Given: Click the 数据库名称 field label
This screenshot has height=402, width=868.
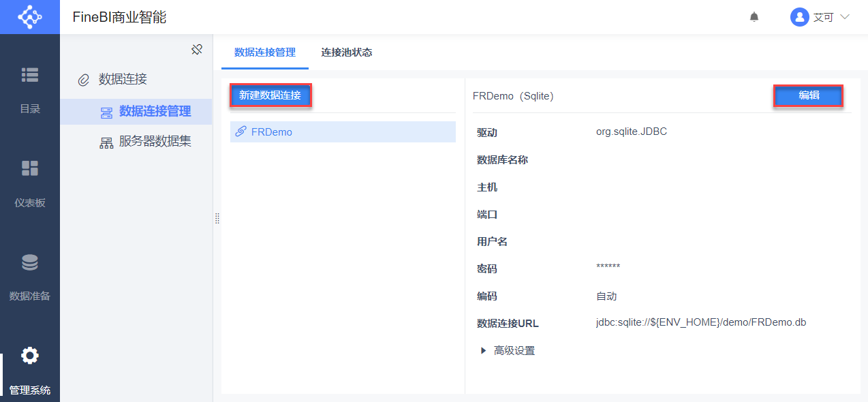Looking at the screenshot, I should 503,160.
